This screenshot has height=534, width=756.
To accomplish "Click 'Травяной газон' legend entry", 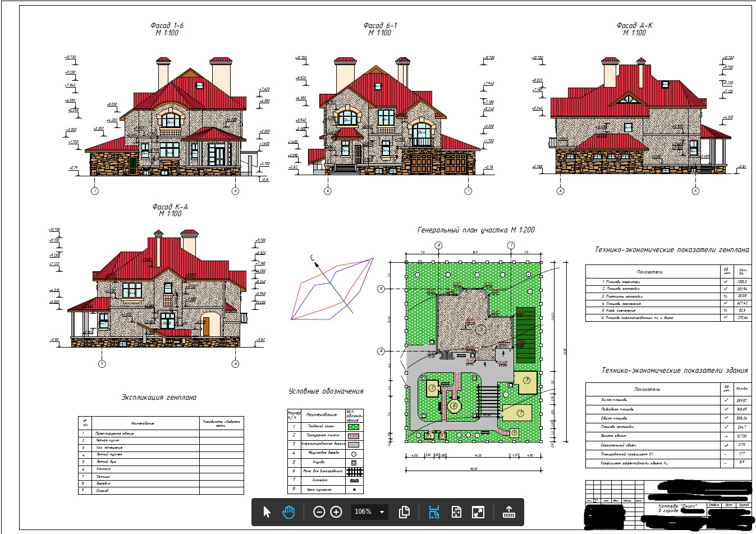I will click(x=321, y=427).
